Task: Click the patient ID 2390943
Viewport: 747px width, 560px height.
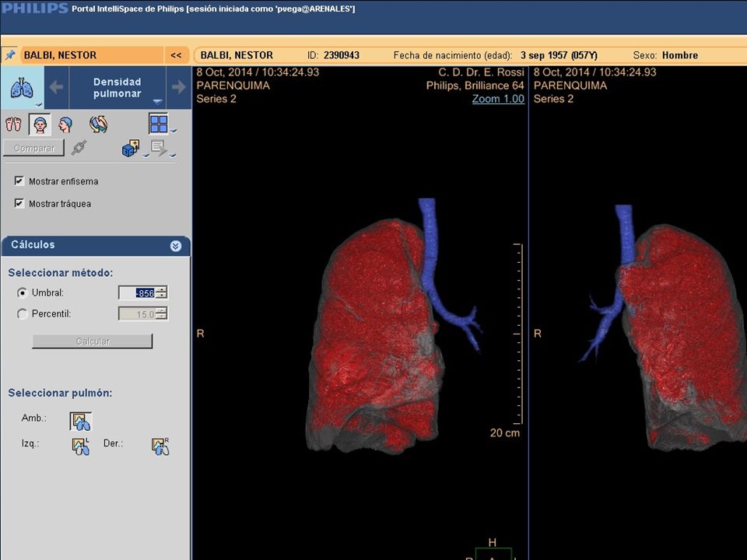Action: 341,55
